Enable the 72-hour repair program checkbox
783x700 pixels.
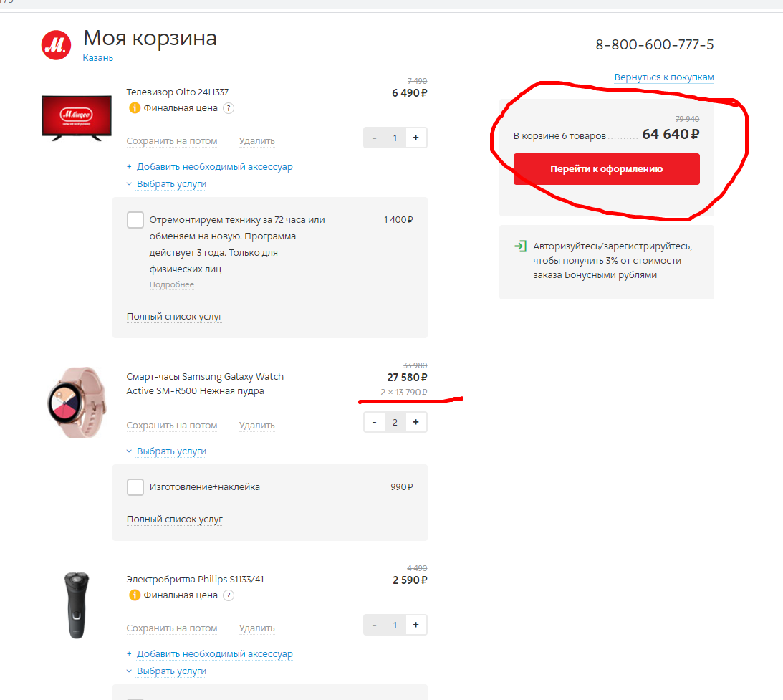pos(135,220)
